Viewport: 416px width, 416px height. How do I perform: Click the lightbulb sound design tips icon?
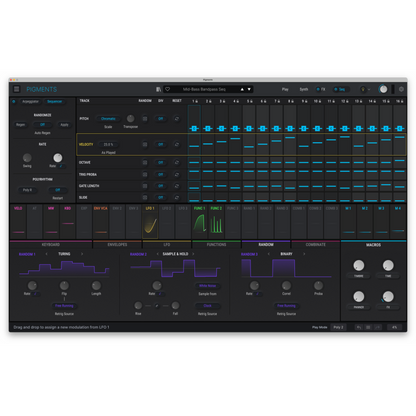(363, 89)
